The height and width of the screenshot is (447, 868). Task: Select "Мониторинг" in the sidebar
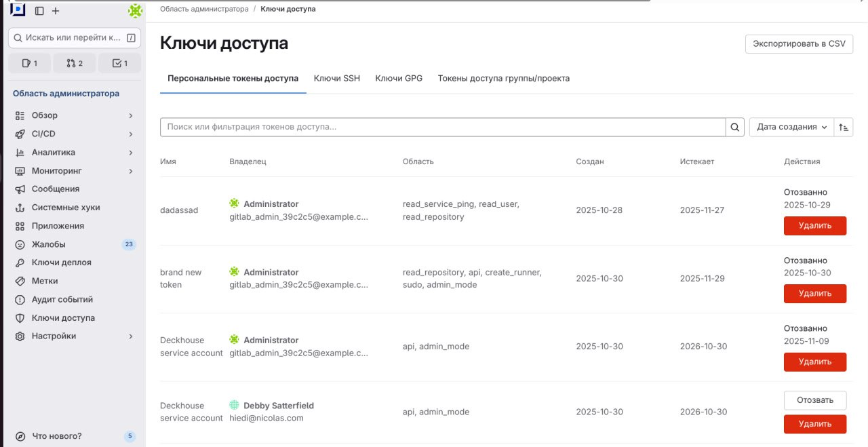click(58, 170)
